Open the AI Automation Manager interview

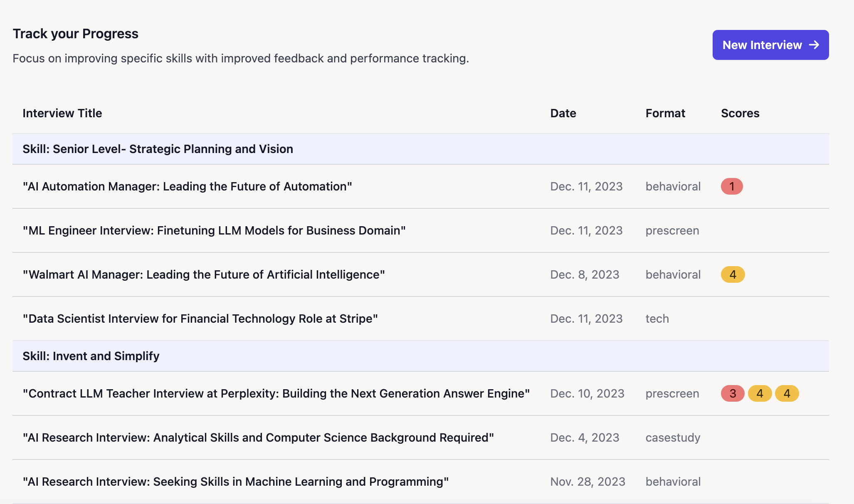click(x=187, y=186)
